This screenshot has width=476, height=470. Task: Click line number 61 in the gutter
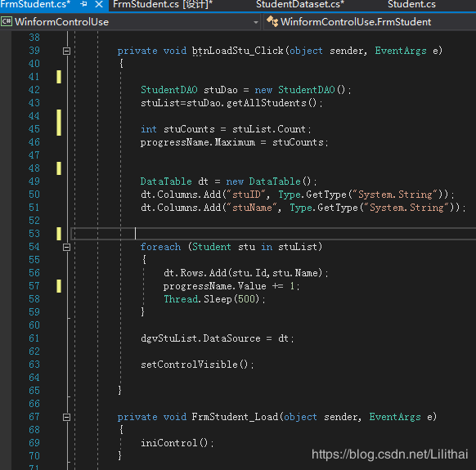(x=34, y=338)
